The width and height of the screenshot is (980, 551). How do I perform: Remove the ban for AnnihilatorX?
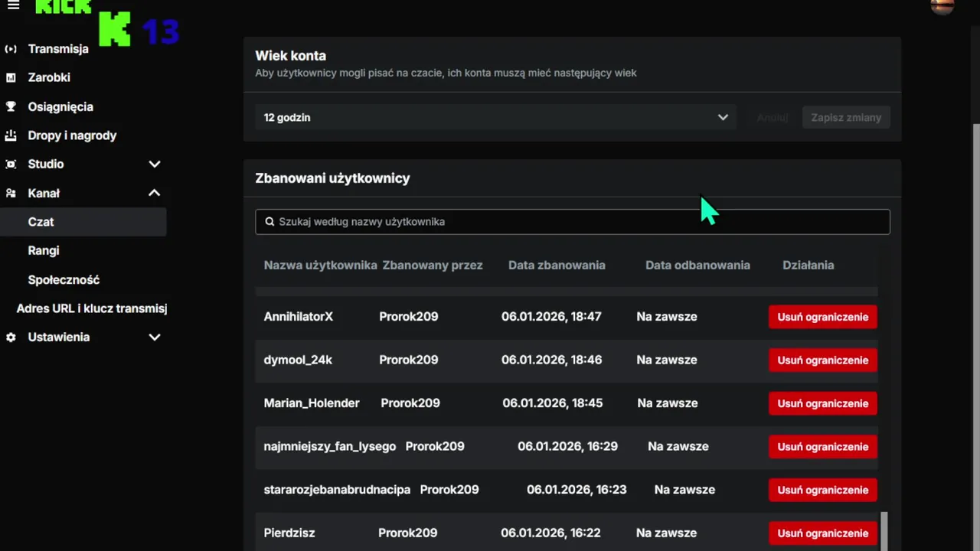point(822,317)
